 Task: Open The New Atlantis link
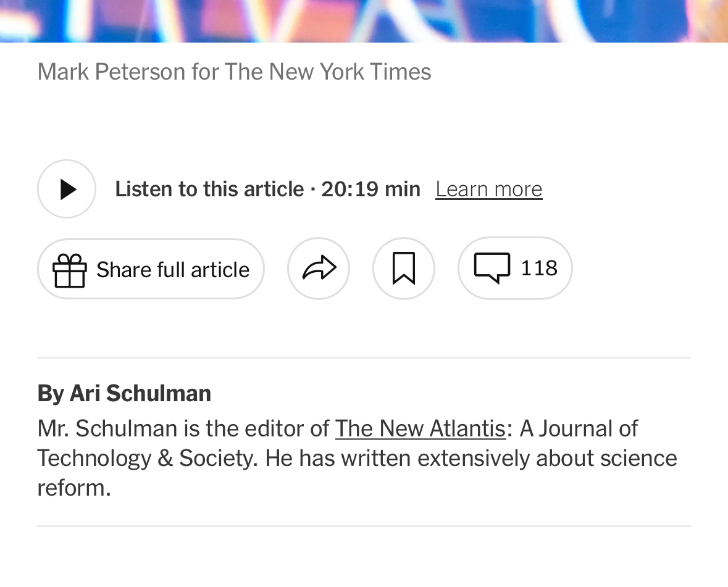point(420,428)
